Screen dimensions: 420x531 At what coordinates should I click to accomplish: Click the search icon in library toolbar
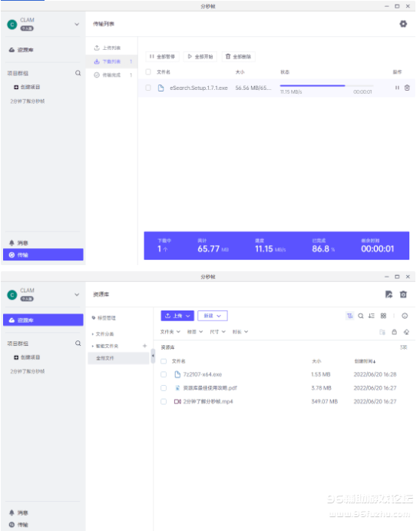[x=361, y=316]
